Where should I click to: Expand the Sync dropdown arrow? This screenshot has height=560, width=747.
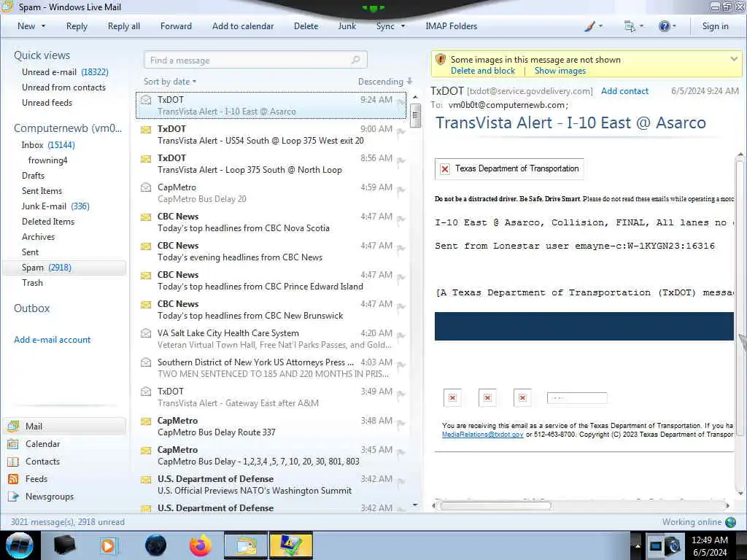(403, 26)
